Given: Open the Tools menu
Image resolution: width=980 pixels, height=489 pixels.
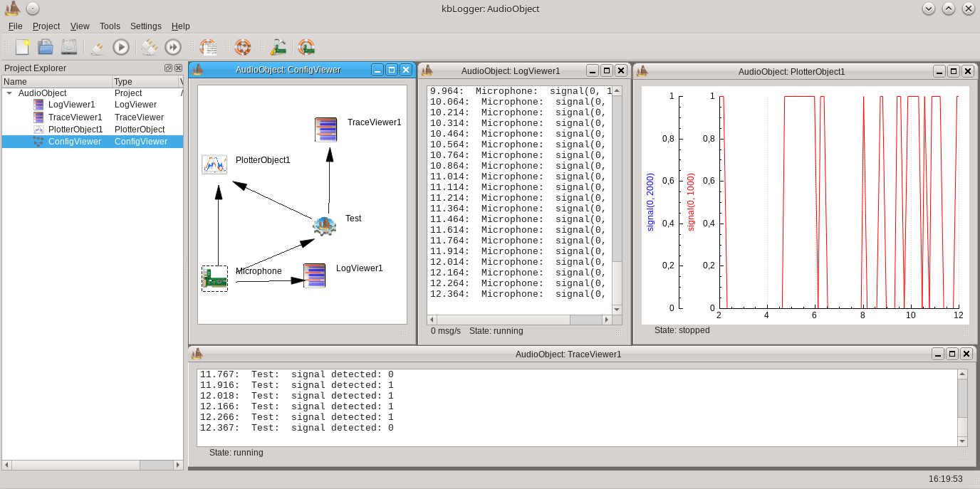Looking at the screenshot, I should pos(110,26).
